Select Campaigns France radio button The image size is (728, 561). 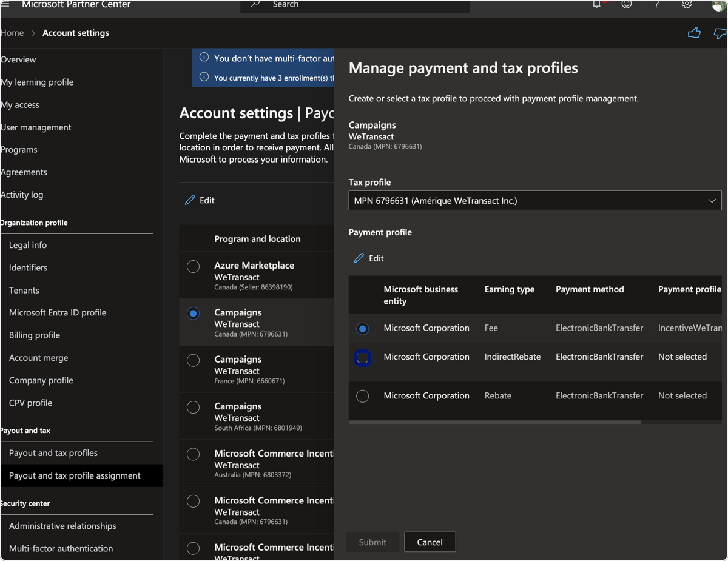point(194,360)
